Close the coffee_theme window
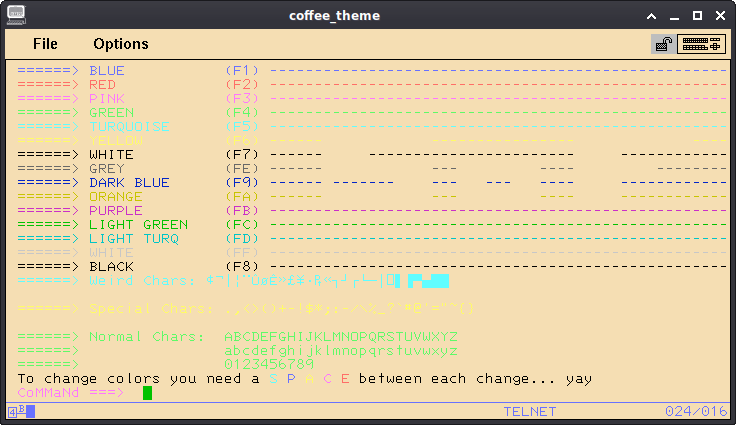 pyautogui.click(x=721, y=15)
